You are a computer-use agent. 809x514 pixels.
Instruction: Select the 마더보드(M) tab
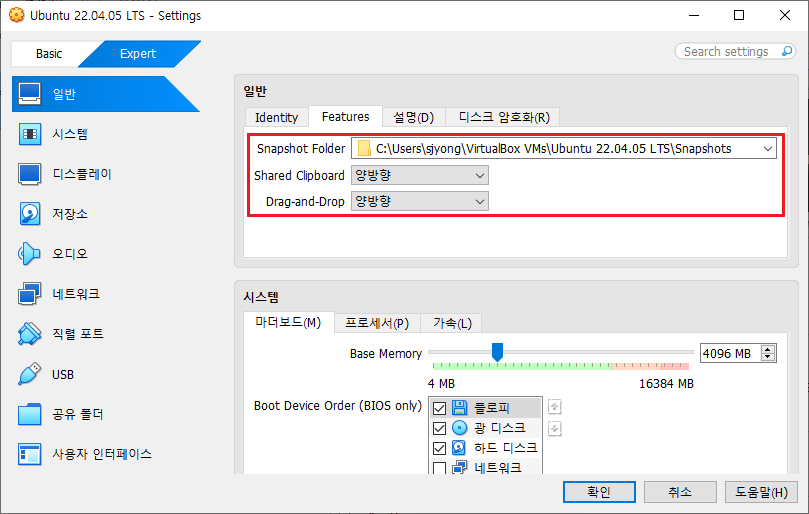(x=288, y=323)
